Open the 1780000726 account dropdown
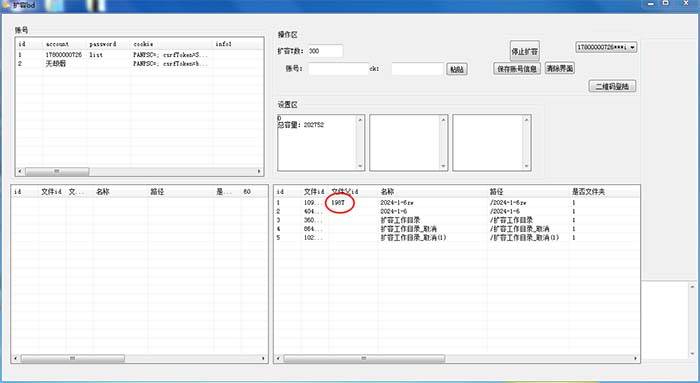Viewport: 700px width, 383px height. point(606,47)
